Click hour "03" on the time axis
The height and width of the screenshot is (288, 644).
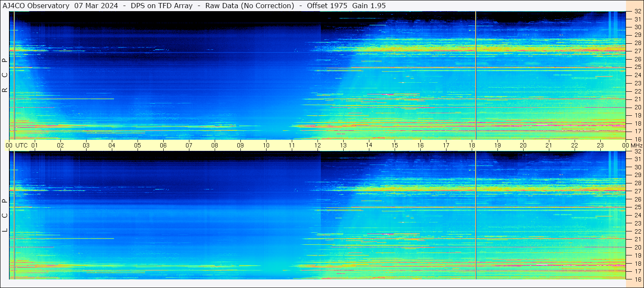(x=86, y=145)
